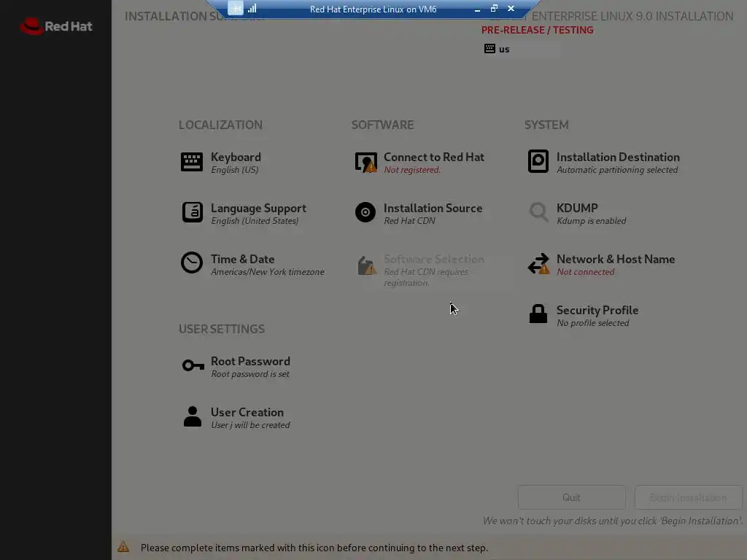
Task: Click 'PRE-RELEASE / TESTING' label
Action: click(537, 30)
